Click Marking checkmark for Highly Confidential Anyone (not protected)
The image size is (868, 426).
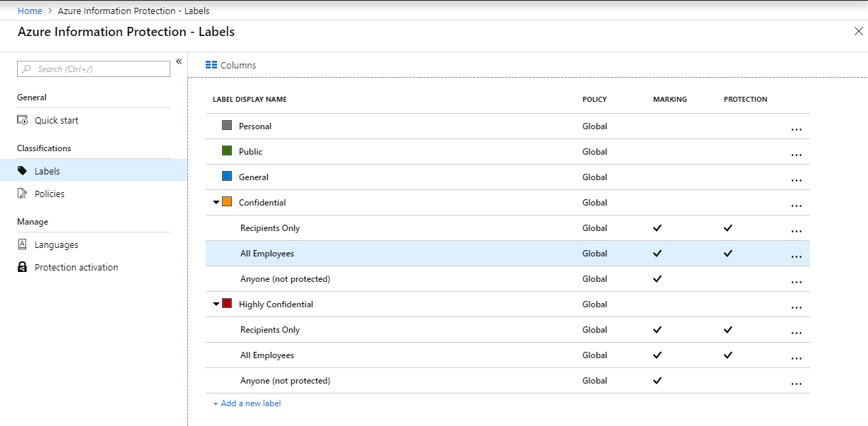tap(657, 381)
